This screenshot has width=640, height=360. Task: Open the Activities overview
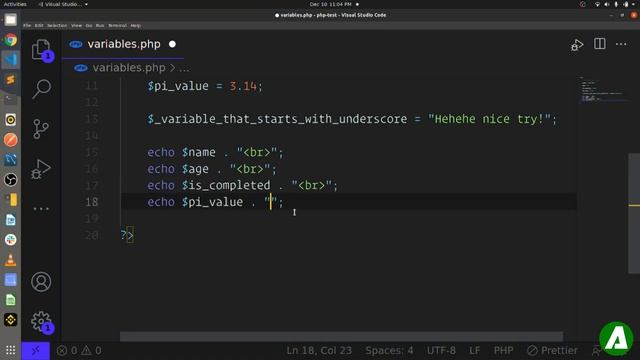(15, 4)
